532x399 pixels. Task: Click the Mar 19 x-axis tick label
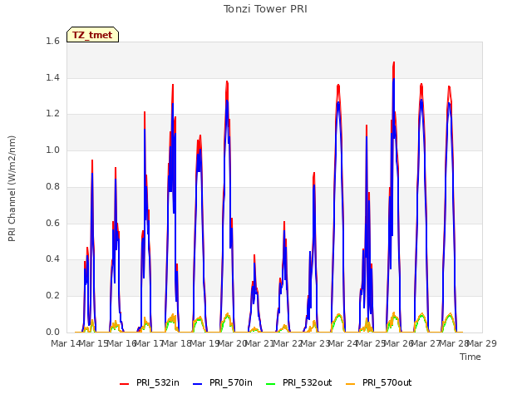[x=204, y=343]
